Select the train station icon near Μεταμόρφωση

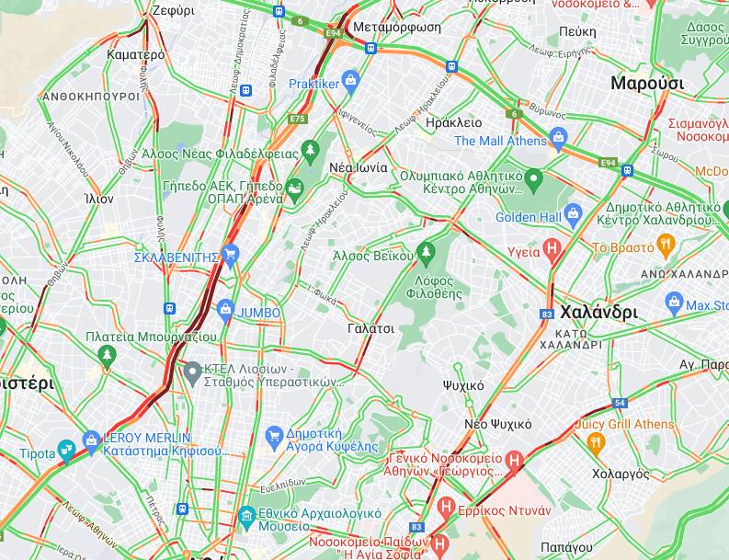pos(370,49)
